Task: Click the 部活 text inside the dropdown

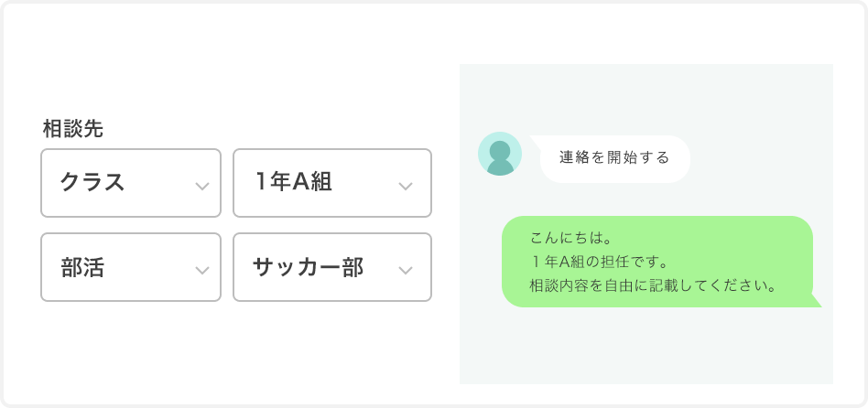Action: click(x=83, y=267)
